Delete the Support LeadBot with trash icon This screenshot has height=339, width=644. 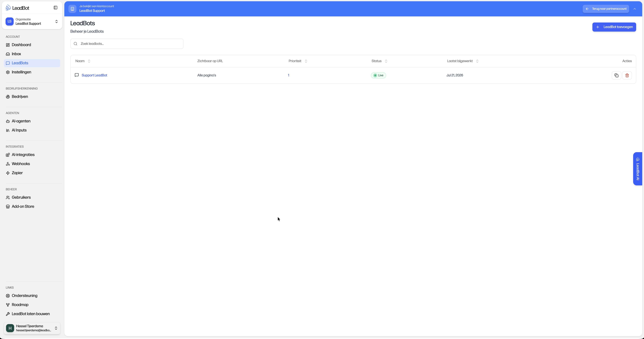click(x=627, y=75)
